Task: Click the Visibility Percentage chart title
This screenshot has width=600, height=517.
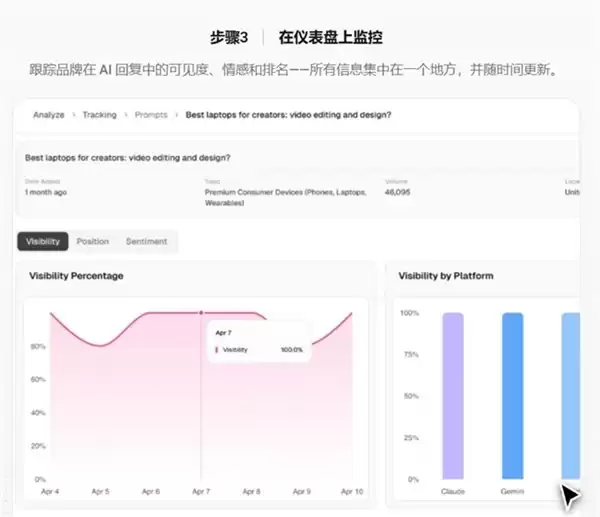Action: [76, 276]
